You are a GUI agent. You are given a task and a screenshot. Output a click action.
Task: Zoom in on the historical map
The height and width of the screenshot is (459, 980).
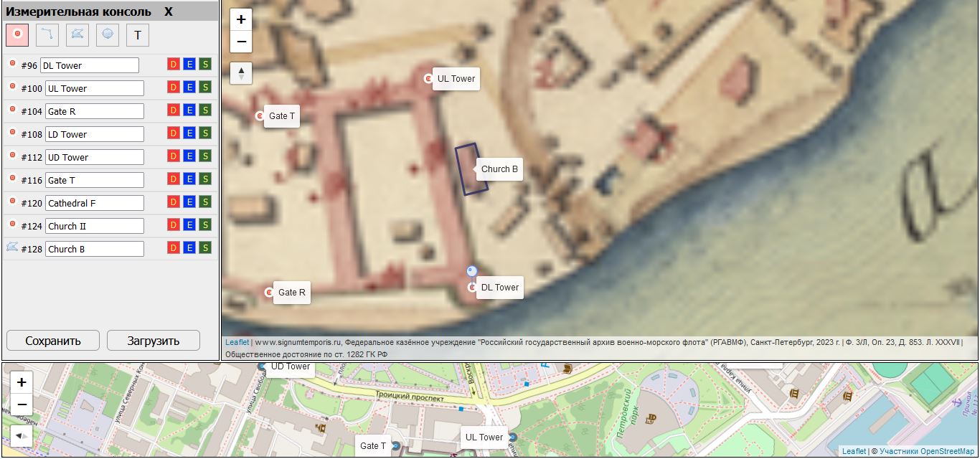[241, 20]
